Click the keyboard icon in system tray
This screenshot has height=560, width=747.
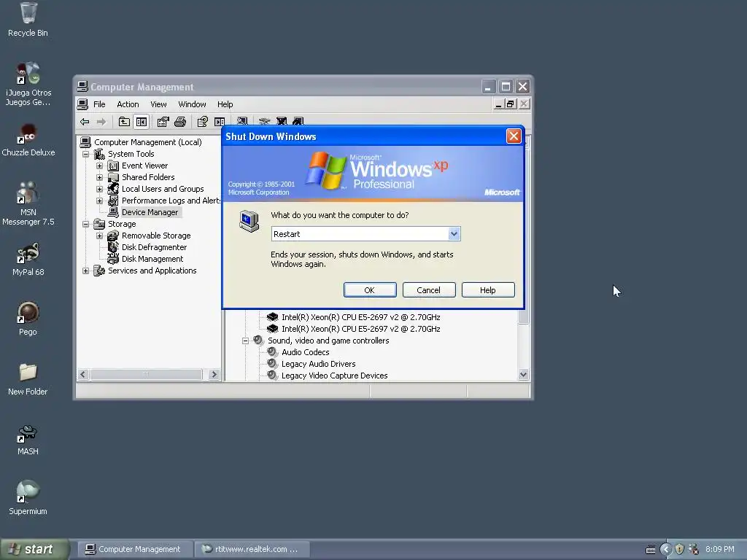click(650, 550)
